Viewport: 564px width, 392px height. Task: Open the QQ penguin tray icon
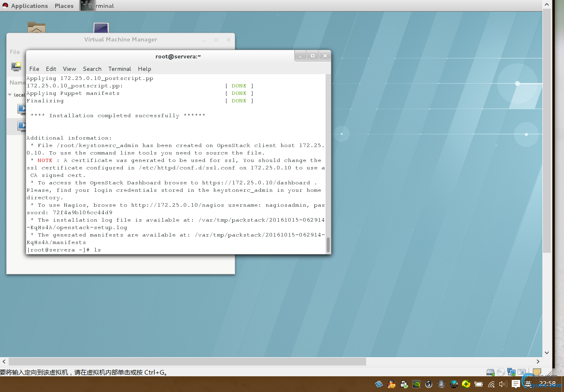tap(391, 384)
